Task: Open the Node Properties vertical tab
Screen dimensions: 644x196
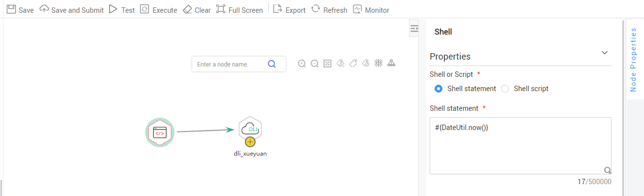Action: [x=633, y=60]
